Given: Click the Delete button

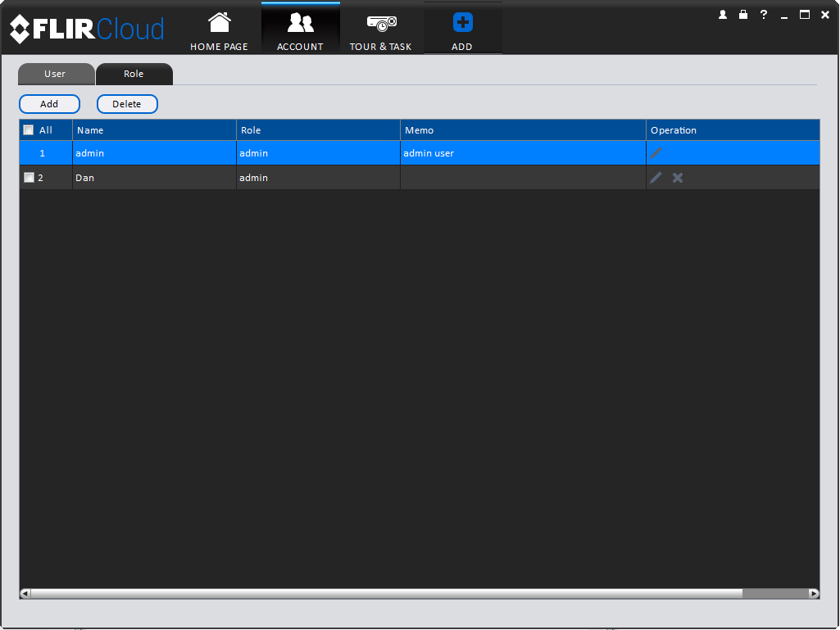Looking at the screenshot, I should pyautogui.click(x=127, y=104).
